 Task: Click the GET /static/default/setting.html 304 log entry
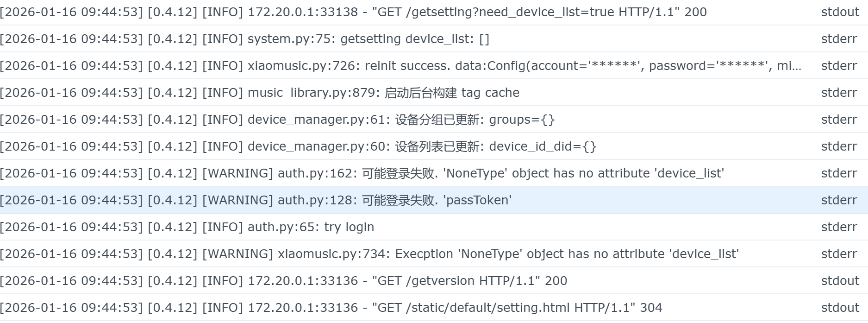pos(331,308)
